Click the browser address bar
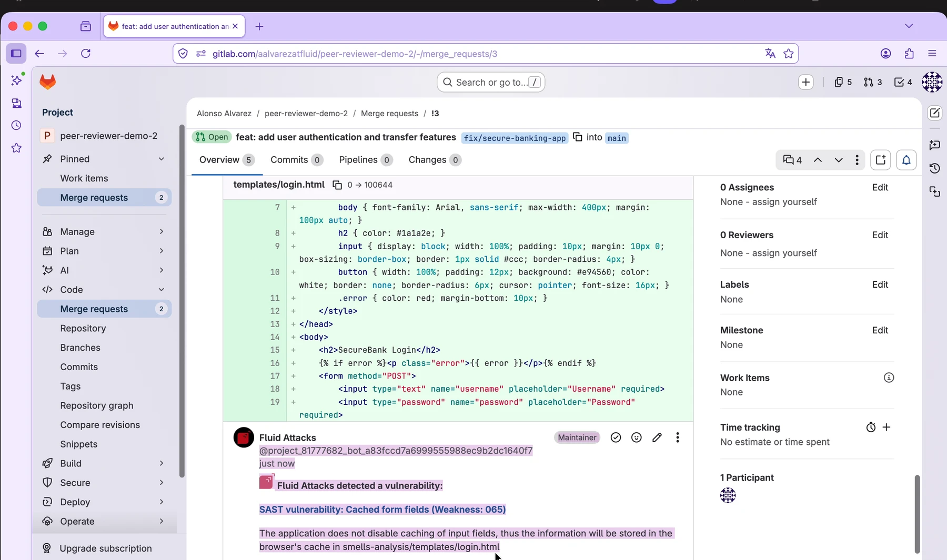The width and height of the screenshot is (947, 560). [x=486, y=54]
